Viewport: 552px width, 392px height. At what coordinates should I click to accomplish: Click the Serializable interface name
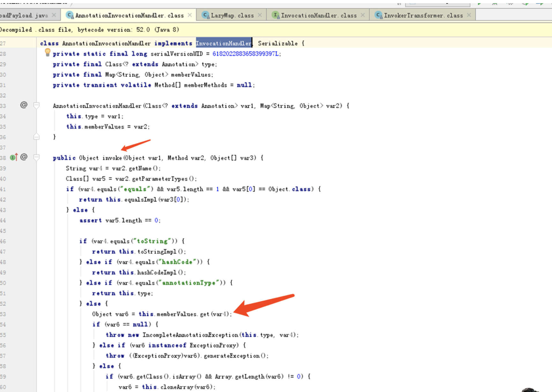278,43
